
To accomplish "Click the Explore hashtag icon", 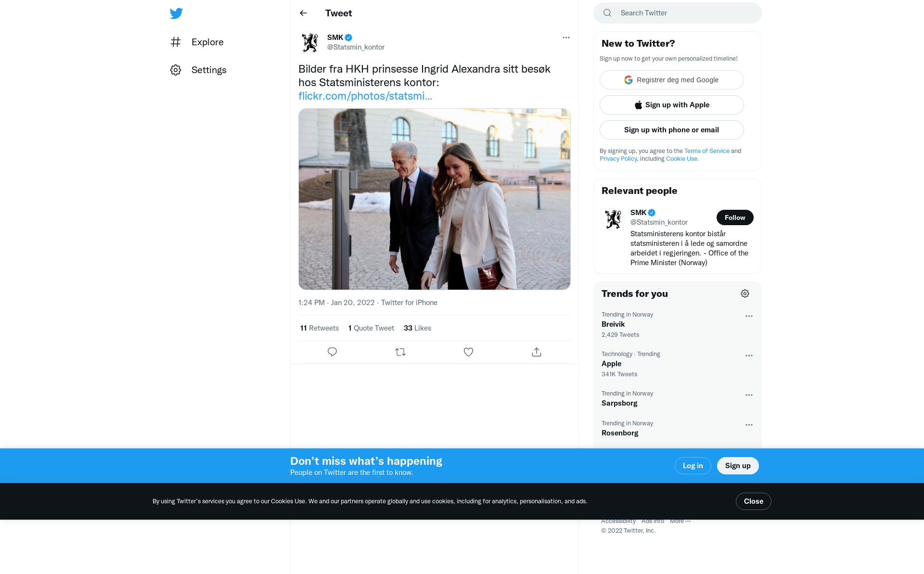I will click(176, 42).
